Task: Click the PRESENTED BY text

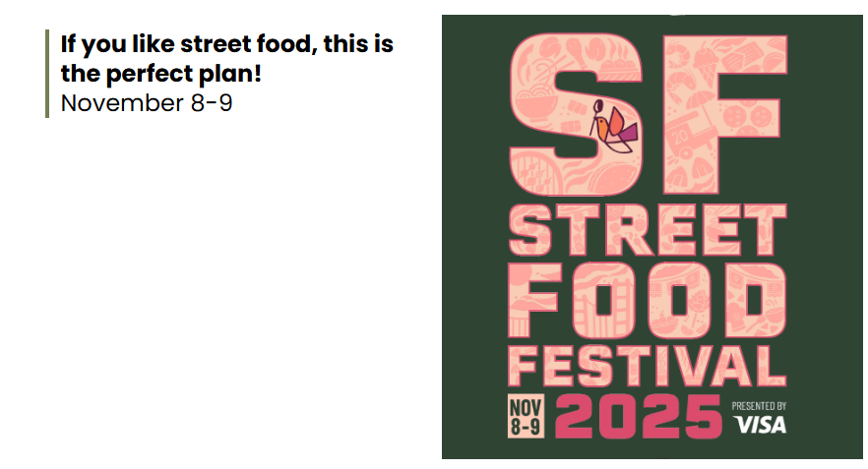Action: click(759, 405)
